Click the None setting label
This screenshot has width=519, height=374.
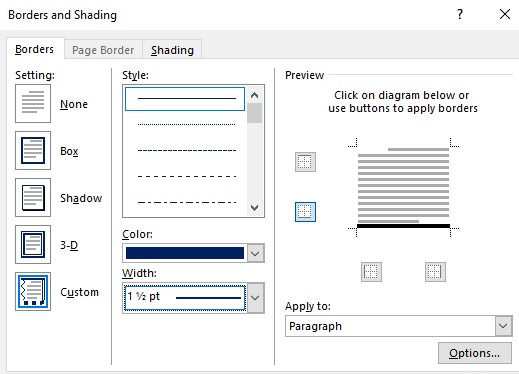pos(74,104)
